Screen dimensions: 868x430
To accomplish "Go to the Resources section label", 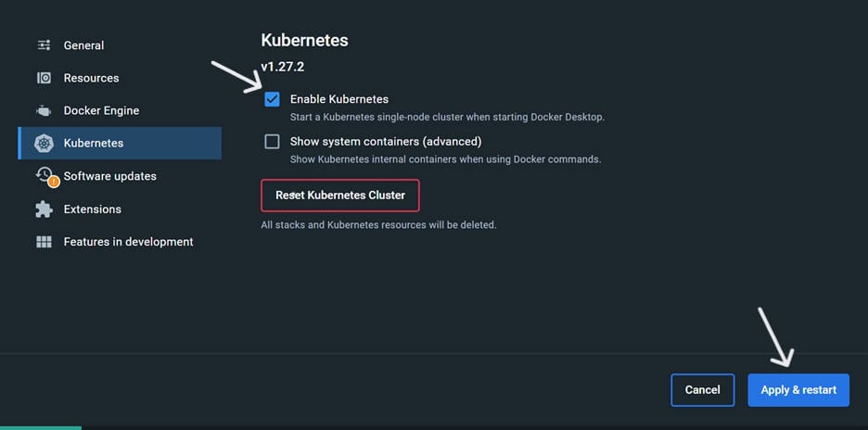I will click(91, 78).
